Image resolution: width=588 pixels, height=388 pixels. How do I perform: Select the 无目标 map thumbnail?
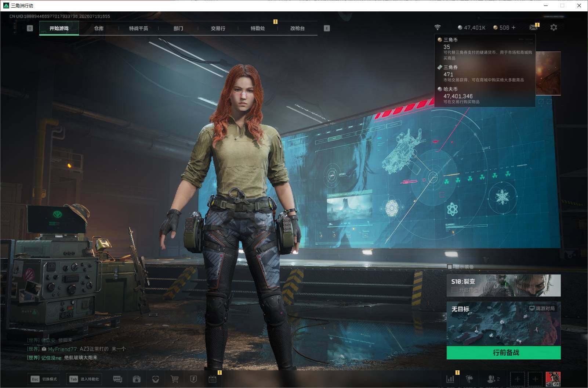tap(504, 324)
